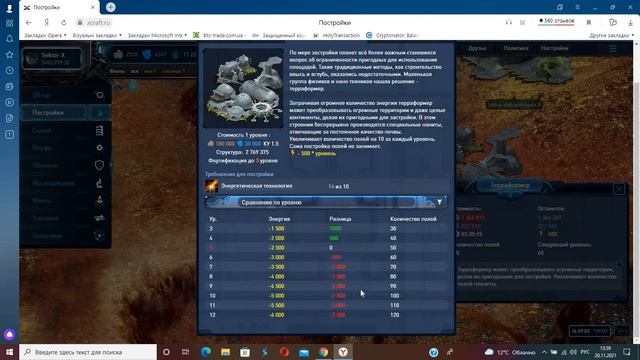Expand Другие закладки folder
640x360 pixels.
pos(611,36)
